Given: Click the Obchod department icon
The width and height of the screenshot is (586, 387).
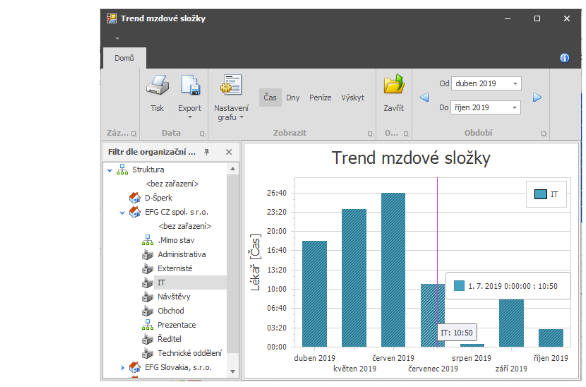Looking at the screenshot, I should tap(148, 311).
